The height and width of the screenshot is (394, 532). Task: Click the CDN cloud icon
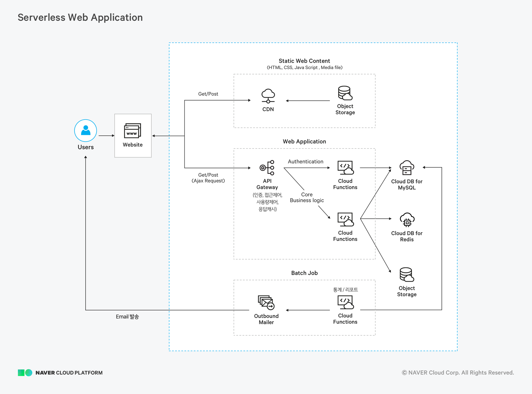(x=268, y=96)
